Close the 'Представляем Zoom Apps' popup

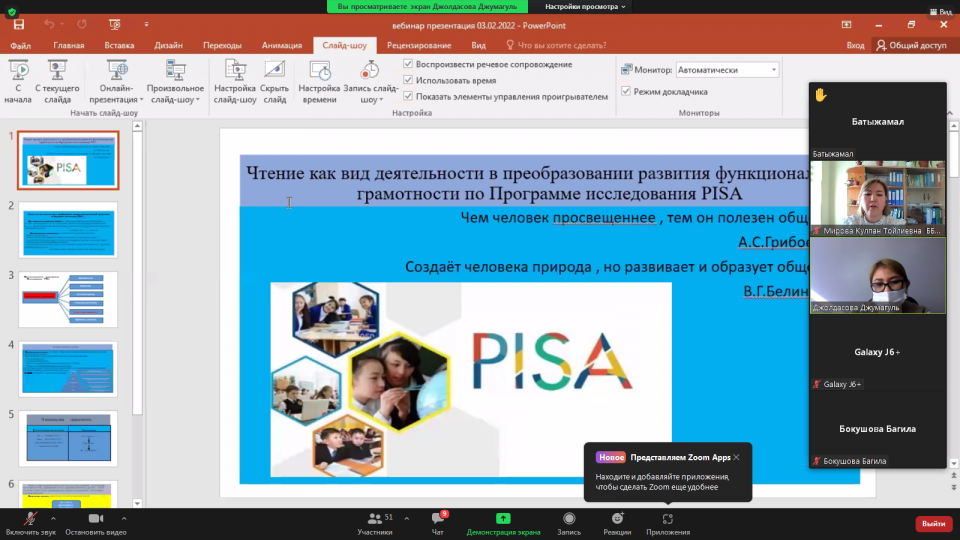(736, 457)
